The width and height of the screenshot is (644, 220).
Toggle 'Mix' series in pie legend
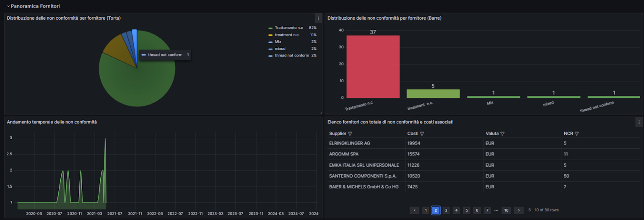pos(278,42)
